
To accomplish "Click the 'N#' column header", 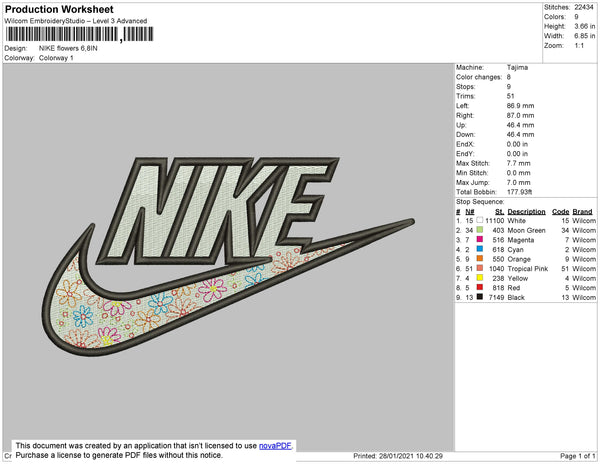I will (470, 212).
